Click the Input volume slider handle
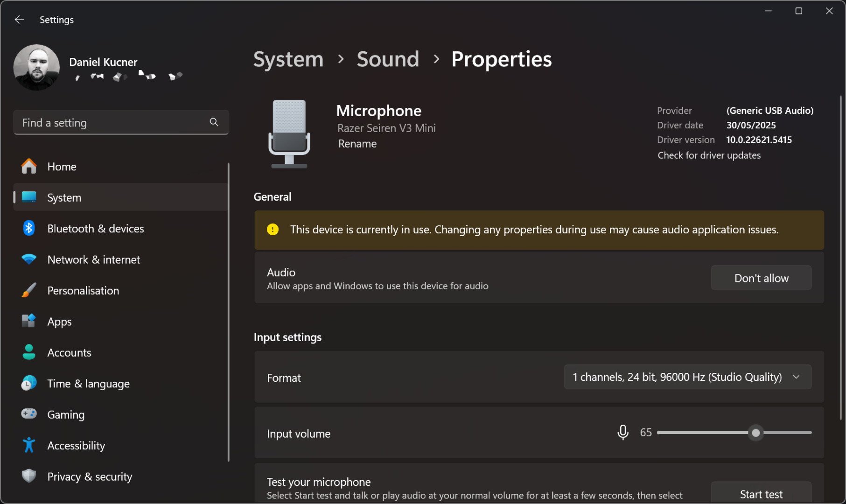The width and height of the screenshot is (846, 504). 755,433
